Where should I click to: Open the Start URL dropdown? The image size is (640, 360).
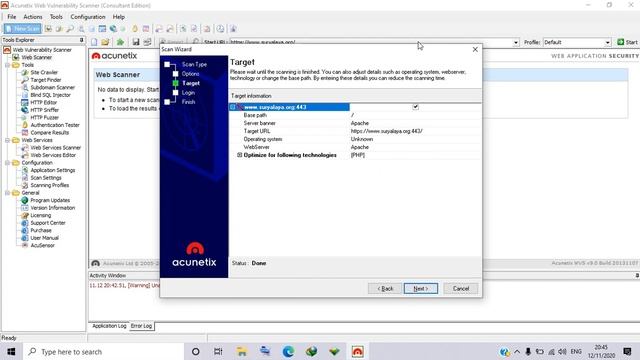point(516,42)
